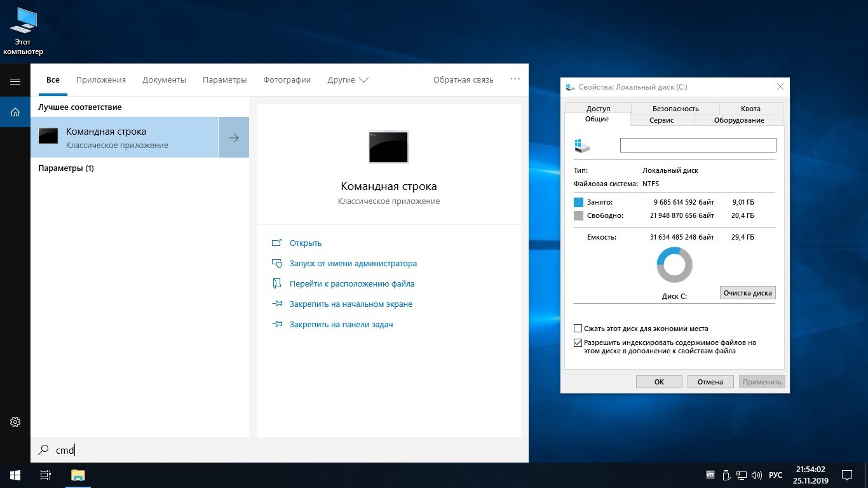868x488 pixels.
Task: Expand arrow next to Командная строка result
Action: [x=234, y=137]
